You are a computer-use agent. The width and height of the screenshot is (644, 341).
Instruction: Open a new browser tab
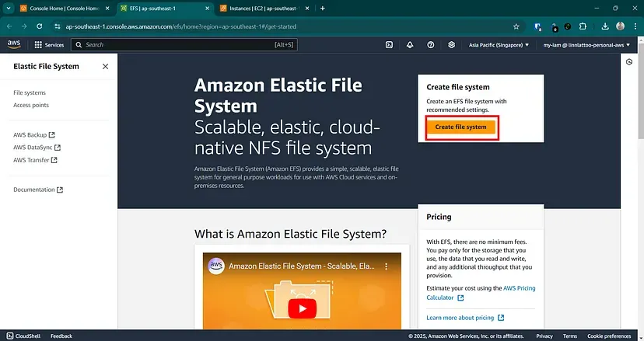tap(323, 9)
